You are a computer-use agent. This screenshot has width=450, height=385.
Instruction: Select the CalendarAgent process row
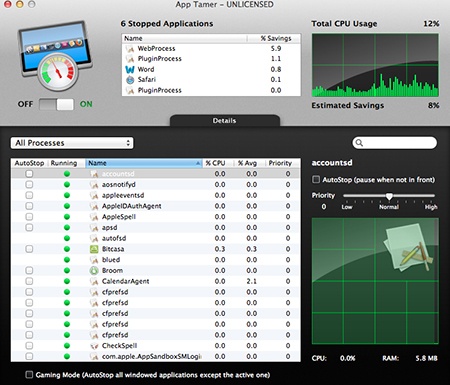(x=156, y=281)
